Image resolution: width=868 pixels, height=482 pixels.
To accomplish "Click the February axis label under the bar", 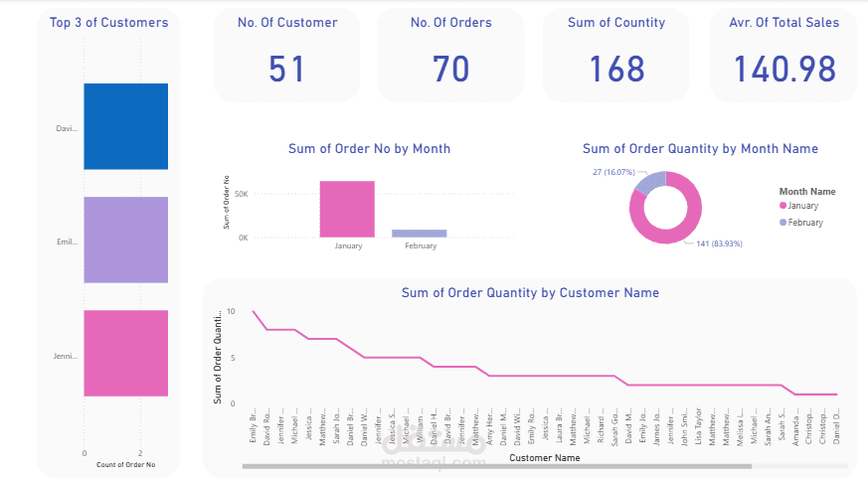I will coord(421,245).
